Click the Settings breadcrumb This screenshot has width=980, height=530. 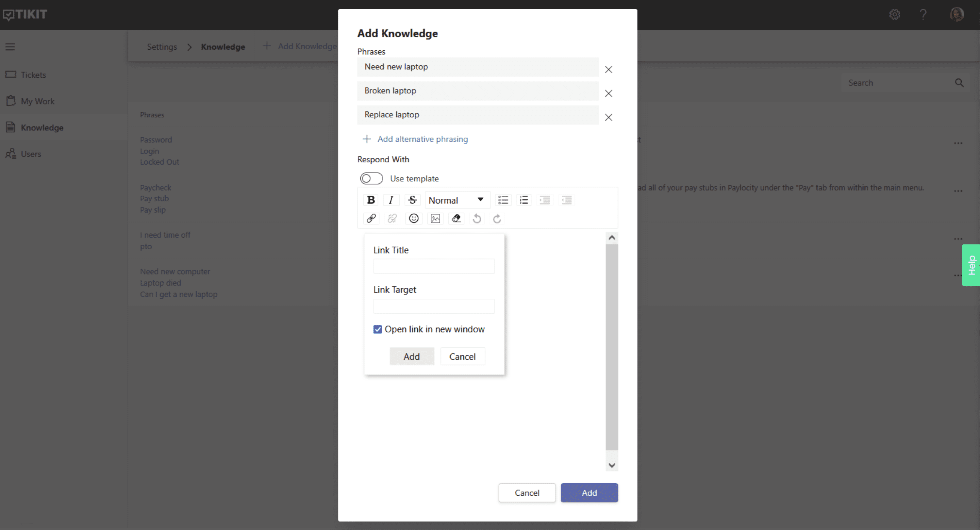(162, 47)
